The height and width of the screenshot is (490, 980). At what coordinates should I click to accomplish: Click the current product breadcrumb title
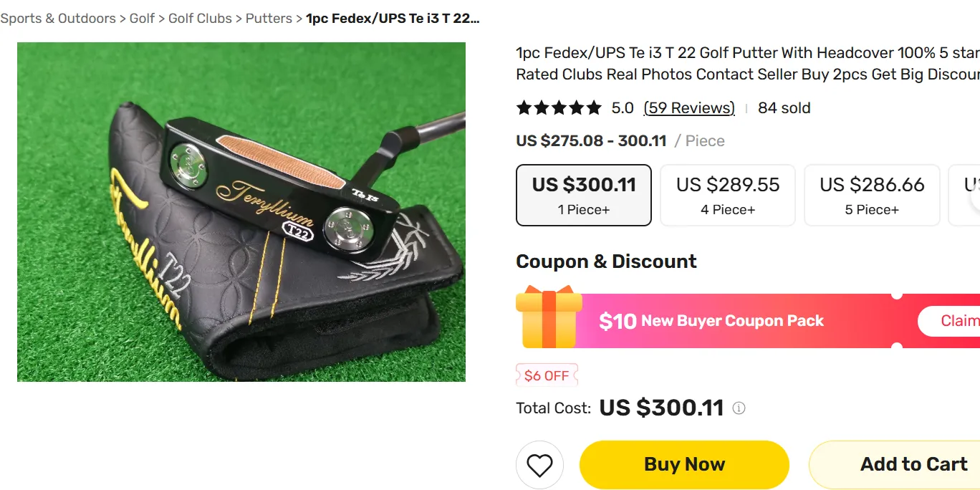tap(393, 19)
